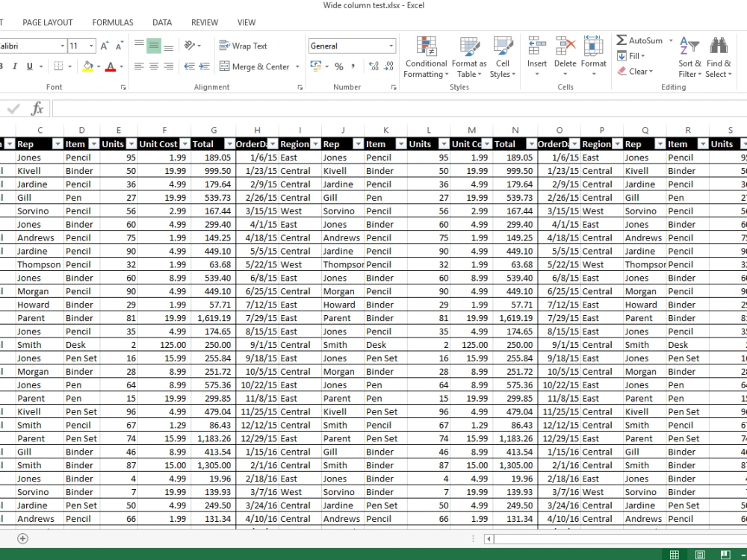The width and height of the screenshot is (747, 560).
Task: Apply Percent Style format
Action: tap(338, 66)
